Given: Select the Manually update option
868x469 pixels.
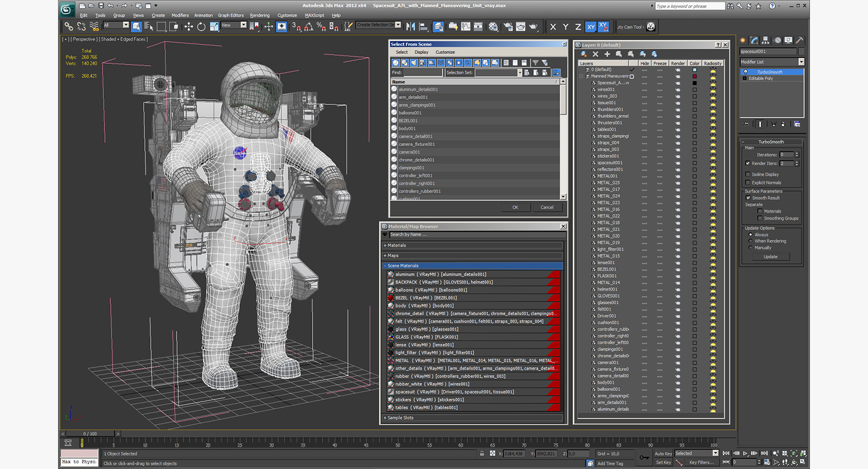Looking at the screenshot, I should click(x=750, y=247).
